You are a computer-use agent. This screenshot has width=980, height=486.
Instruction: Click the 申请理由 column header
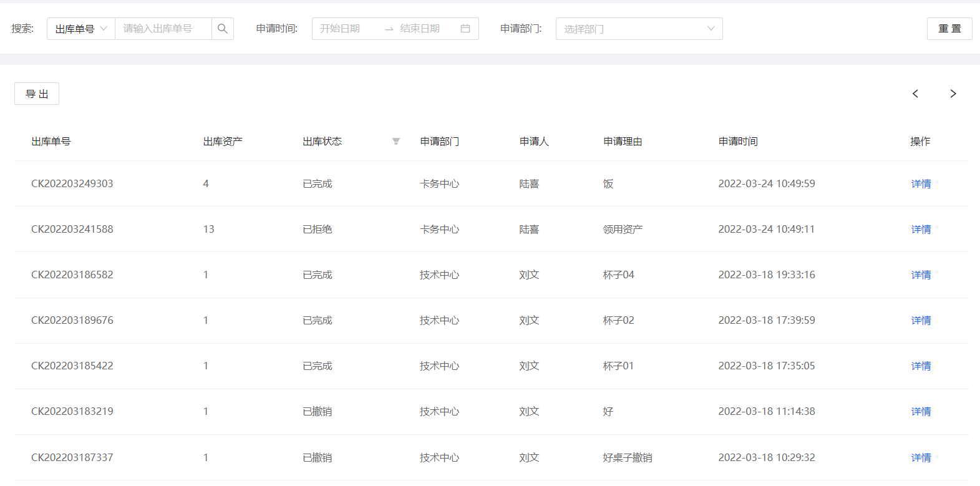coord(623,142)
